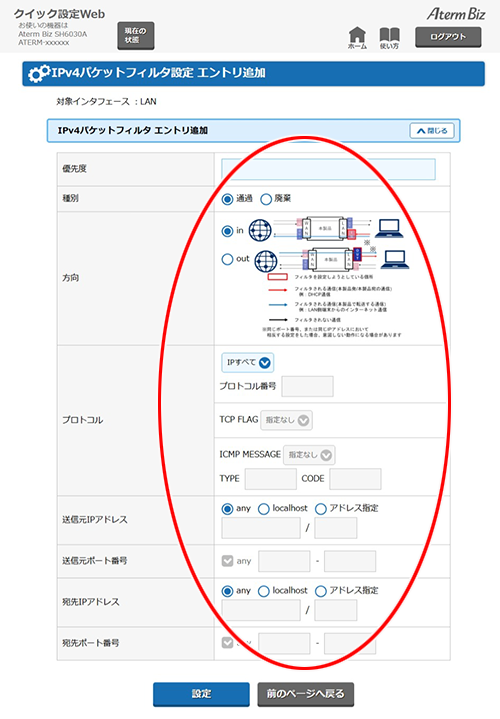Toggle any checkbox for 宛先ポート番号
Screen dimensions: 500x719
point(228,643)
